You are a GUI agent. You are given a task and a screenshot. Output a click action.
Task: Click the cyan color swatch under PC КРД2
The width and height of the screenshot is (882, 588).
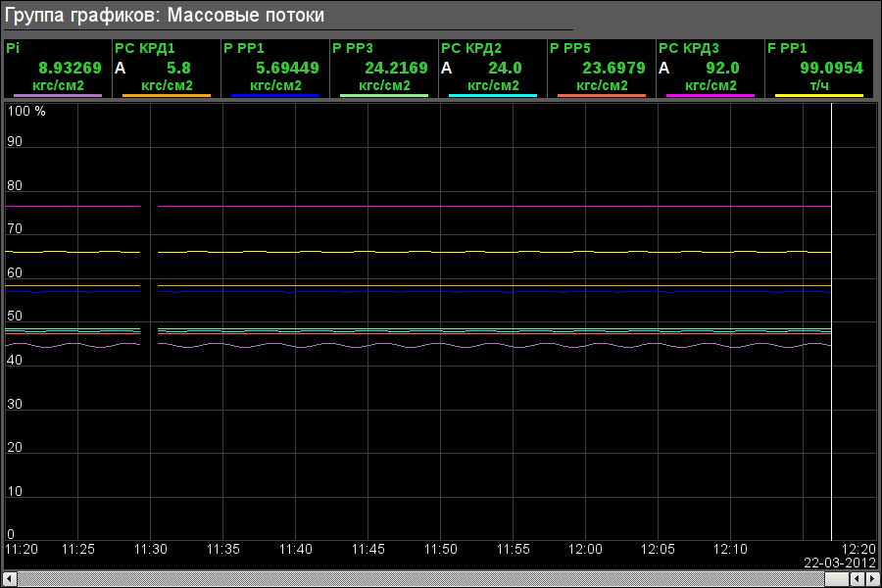coord(493,95)
